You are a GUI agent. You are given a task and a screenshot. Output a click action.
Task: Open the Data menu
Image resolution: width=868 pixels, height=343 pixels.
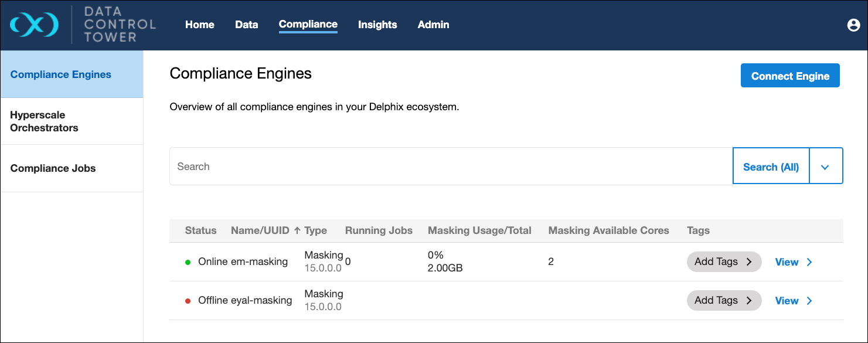click(246, 25)
